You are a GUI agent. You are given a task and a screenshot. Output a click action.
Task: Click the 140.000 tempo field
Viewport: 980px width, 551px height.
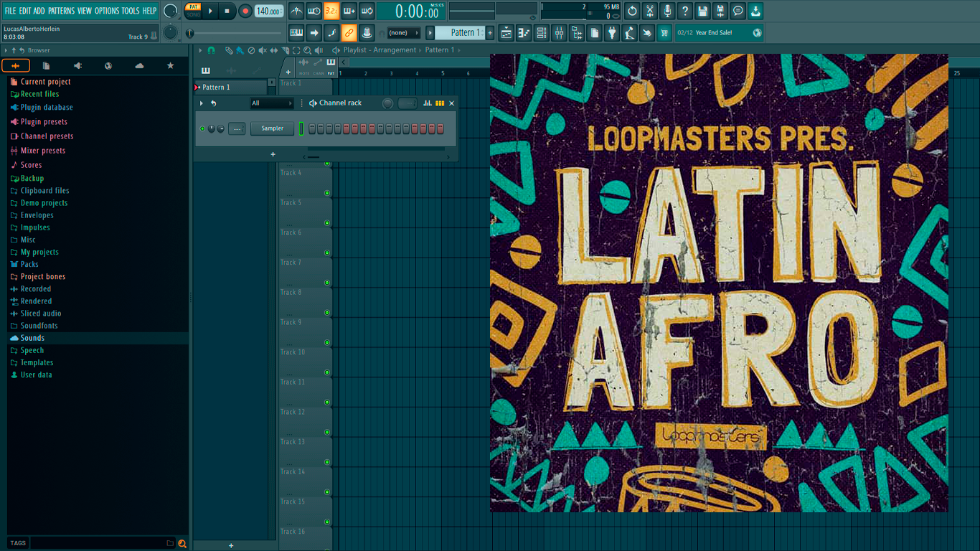269,11
